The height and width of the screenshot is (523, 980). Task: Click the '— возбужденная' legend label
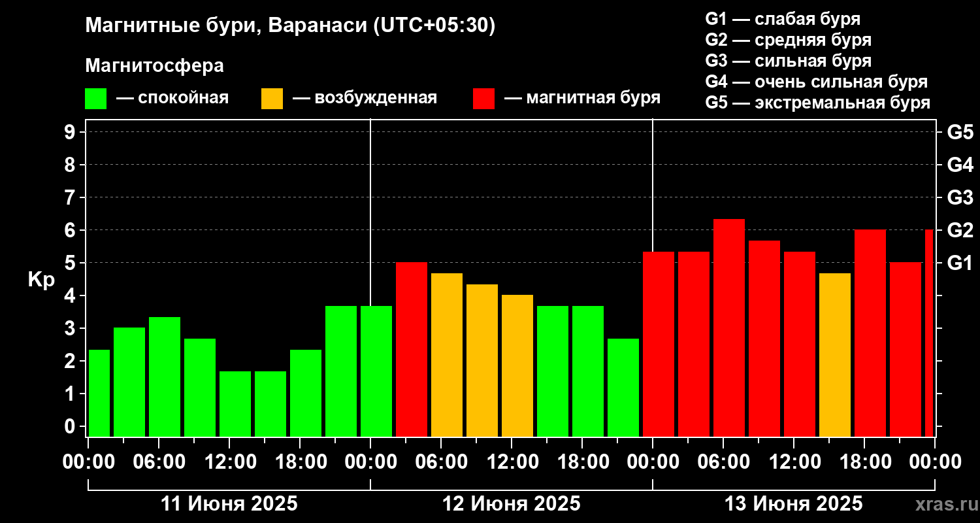pyautogui.click(x=365, y=99)
